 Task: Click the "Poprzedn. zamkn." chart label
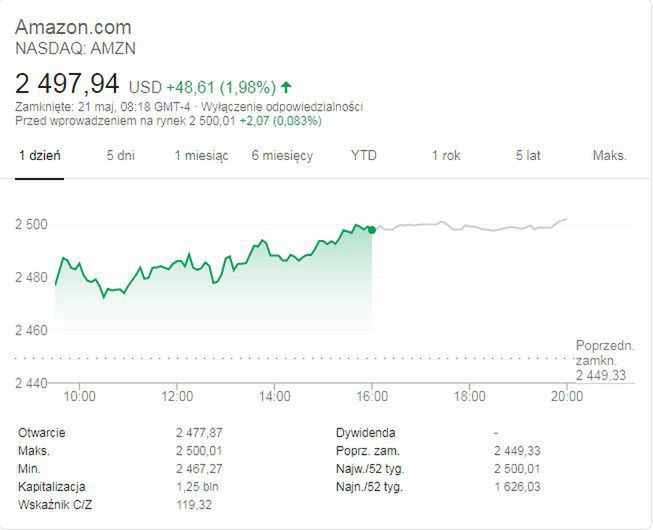point(605,353)
